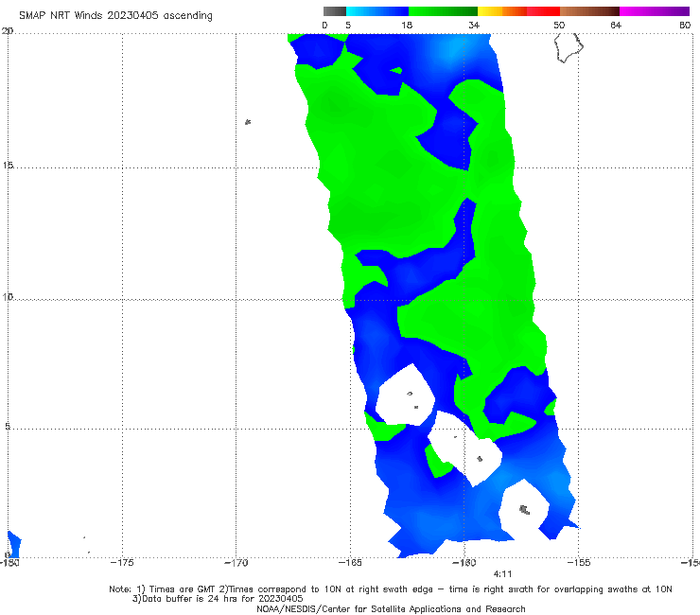Click the footer 'NOAA/NESDIS/Center for Satellite Applications and Research'

391,608
